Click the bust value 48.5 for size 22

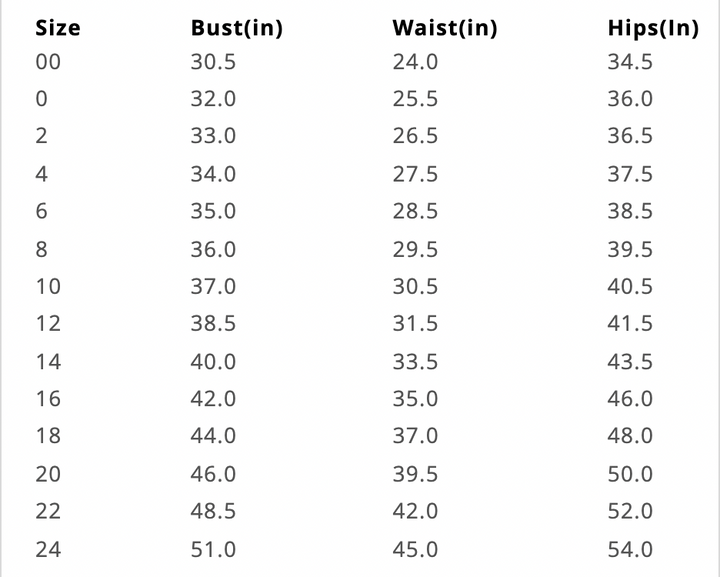tap(213, 511)
